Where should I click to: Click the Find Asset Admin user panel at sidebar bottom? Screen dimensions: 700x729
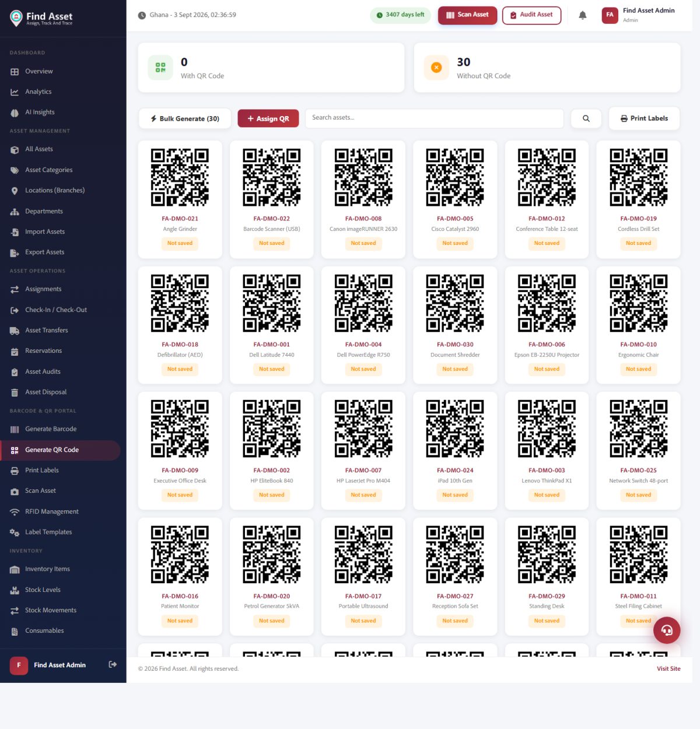coord(63,665)
